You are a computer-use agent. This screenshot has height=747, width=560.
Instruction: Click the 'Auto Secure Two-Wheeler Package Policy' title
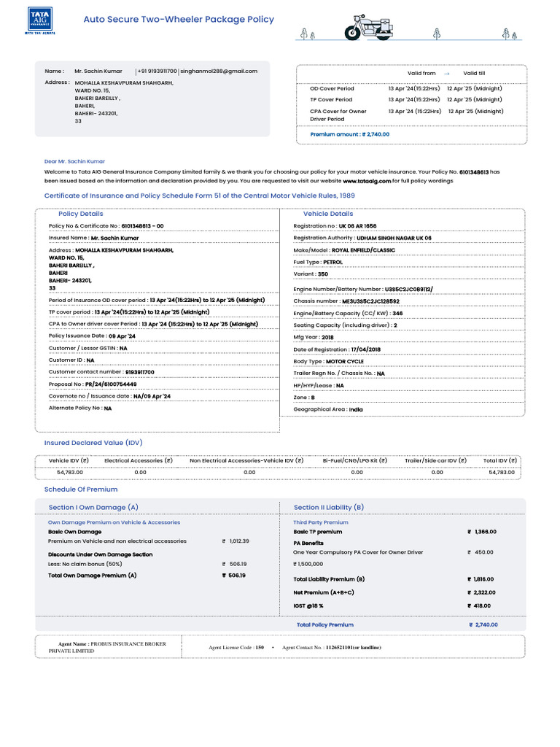click(179, 20)
